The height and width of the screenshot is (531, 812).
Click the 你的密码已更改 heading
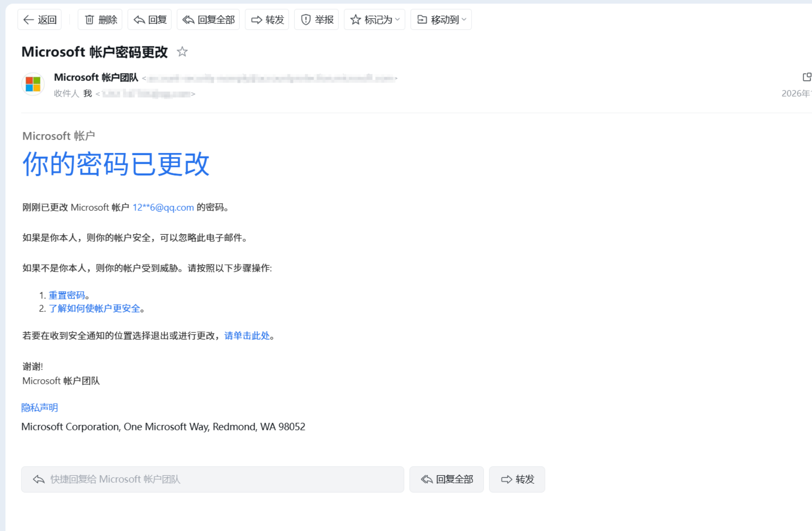click(x=116, y=164)
